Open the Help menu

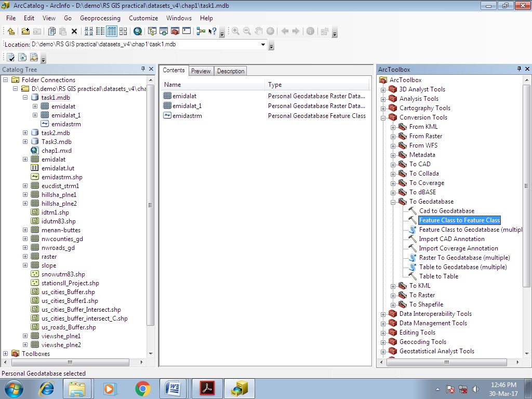tap(206, 18)
